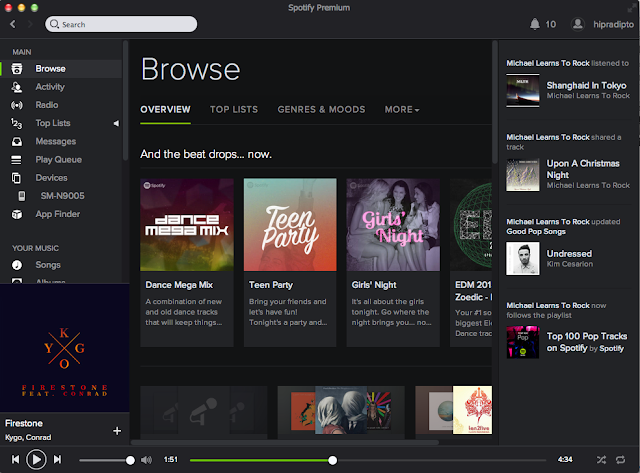The image size is (640, 473).
Task: Skip to previous track
Action: [x=16, y=460]
